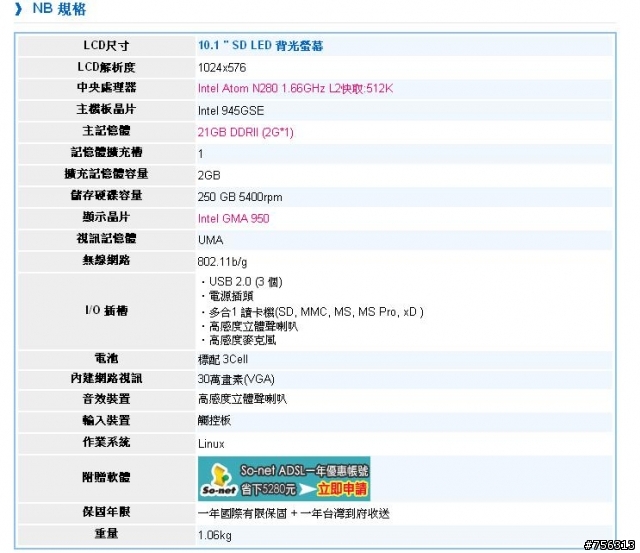Click the So-net mascot logo in banner

(219, 480)
